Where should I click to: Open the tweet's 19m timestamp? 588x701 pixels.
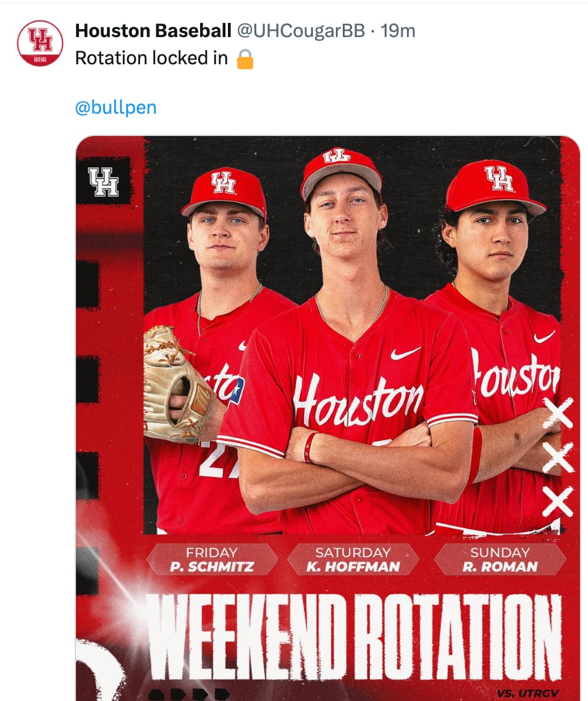pyautogui.click(x=398, y=30)
